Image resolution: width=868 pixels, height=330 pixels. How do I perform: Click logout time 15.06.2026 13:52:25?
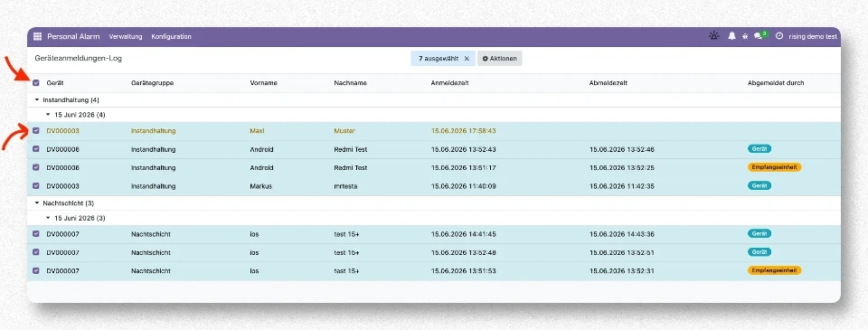pyautogui.click(x=622, y=168)
